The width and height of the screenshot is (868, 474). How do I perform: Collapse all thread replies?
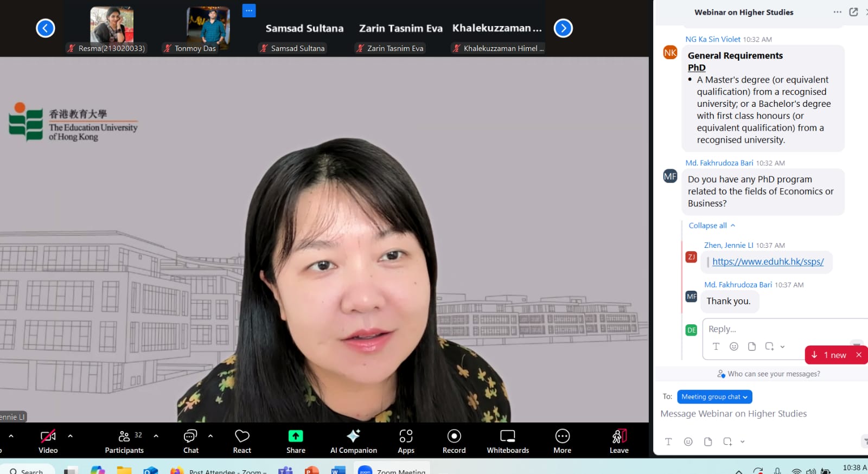coord(712,226)
